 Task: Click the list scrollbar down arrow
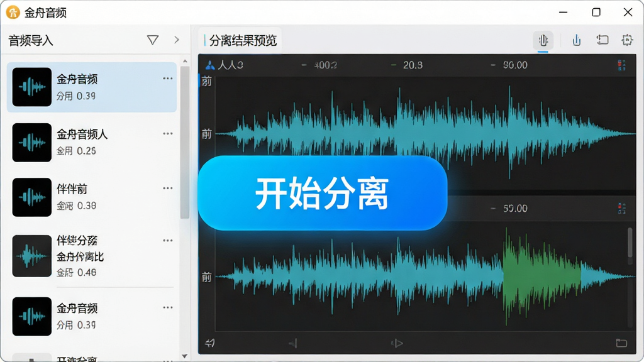pyautogui.click(x=185, y=356)
